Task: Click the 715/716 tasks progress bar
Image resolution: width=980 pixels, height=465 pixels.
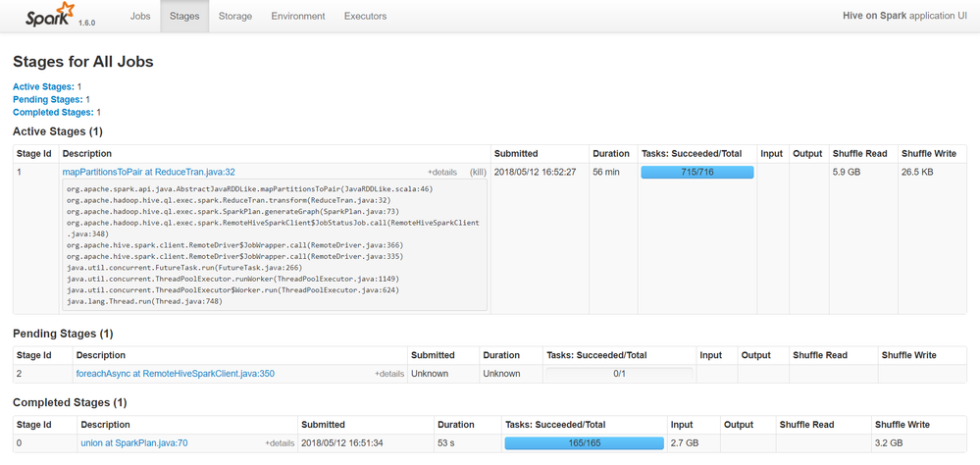Action: coord(696,173)
